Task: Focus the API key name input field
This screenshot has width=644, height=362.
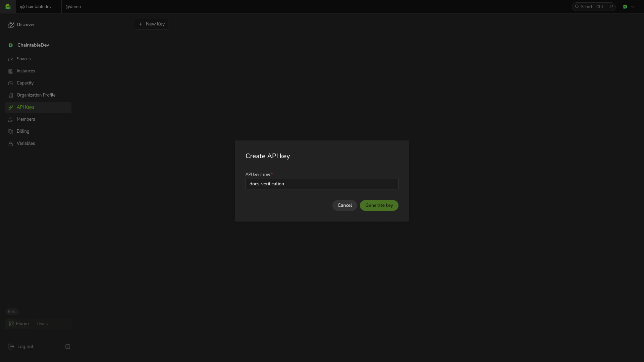Action: (x=322, y=184)
